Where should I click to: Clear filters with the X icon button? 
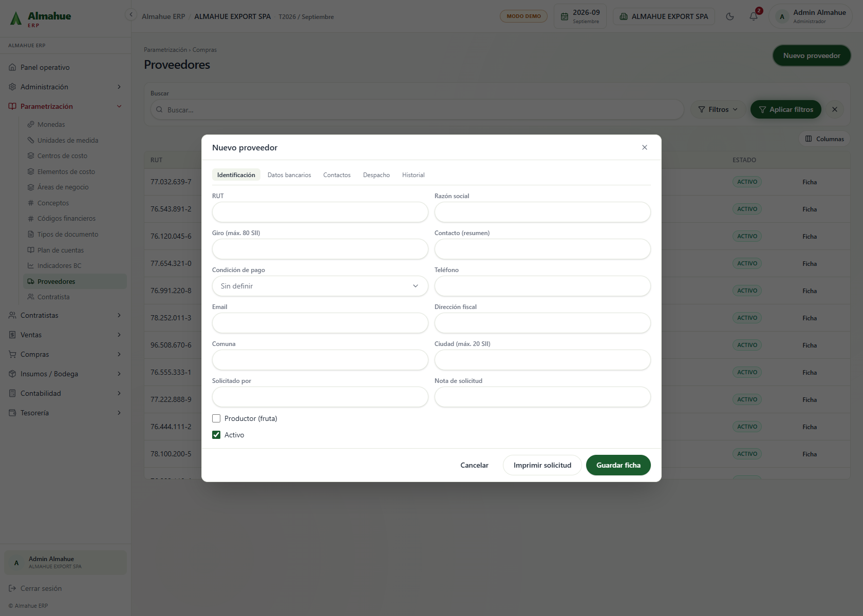[835, 109]
